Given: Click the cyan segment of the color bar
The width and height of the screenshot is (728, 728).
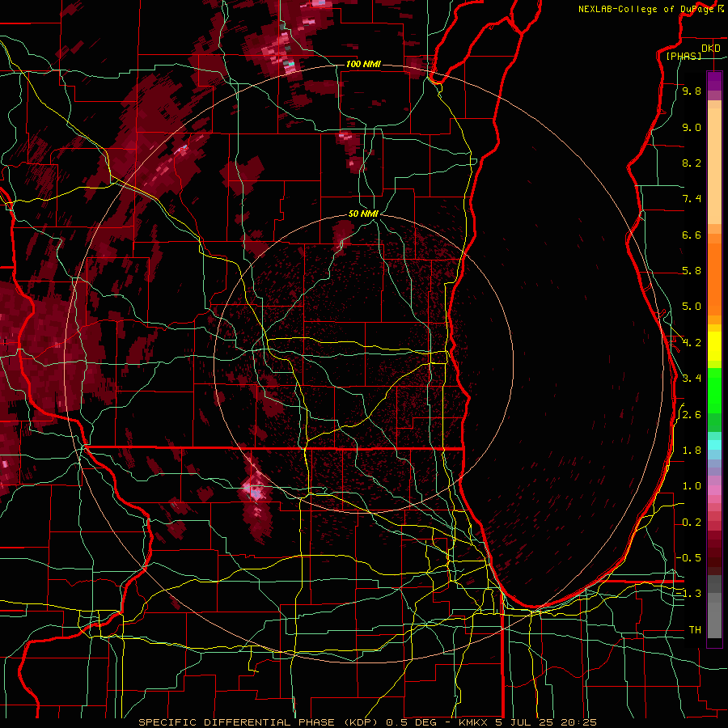Looking at the screenshot, I should [x=714, y=445].
